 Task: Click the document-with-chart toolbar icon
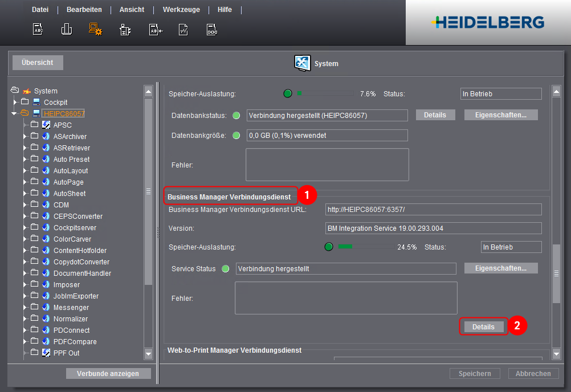tap(183, 30)
